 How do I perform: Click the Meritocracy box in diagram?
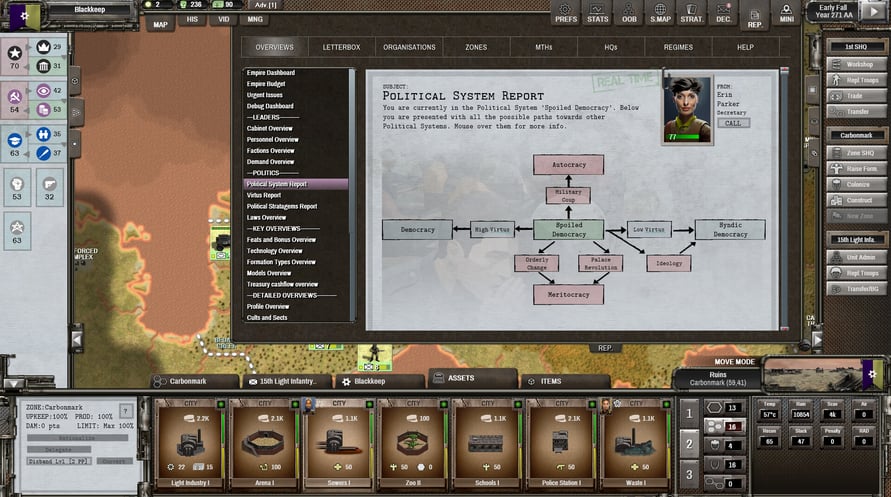tap(568, 294)
